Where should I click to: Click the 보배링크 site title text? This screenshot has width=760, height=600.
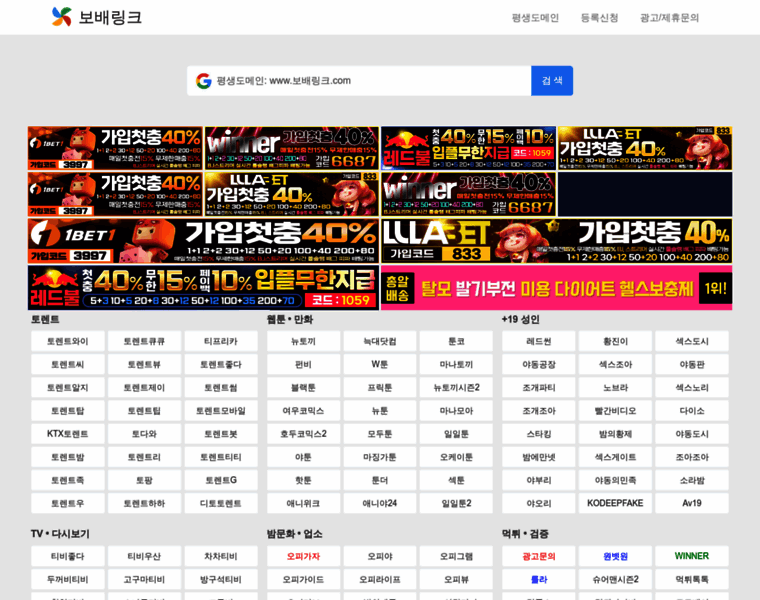[111, 17]
